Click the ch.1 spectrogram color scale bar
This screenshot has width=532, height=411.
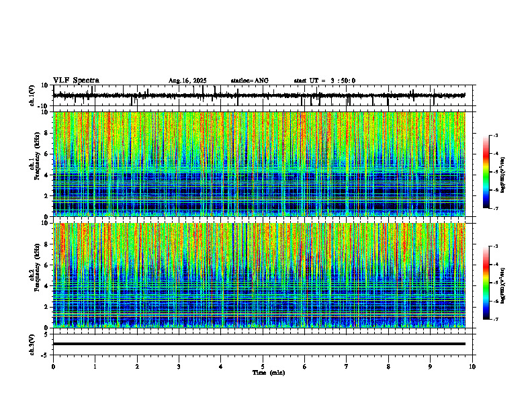point(486,172)
